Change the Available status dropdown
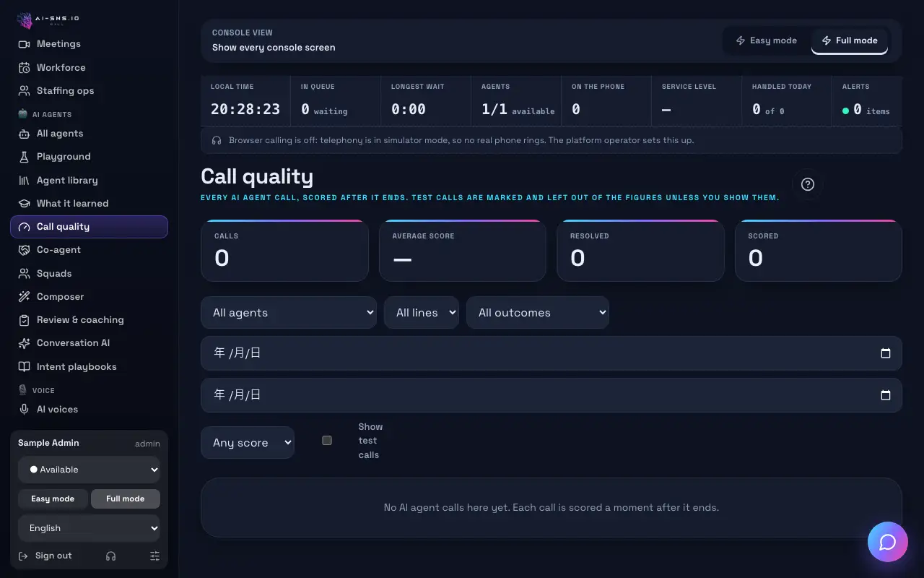 pyautogui.click(x=89, y=470)
